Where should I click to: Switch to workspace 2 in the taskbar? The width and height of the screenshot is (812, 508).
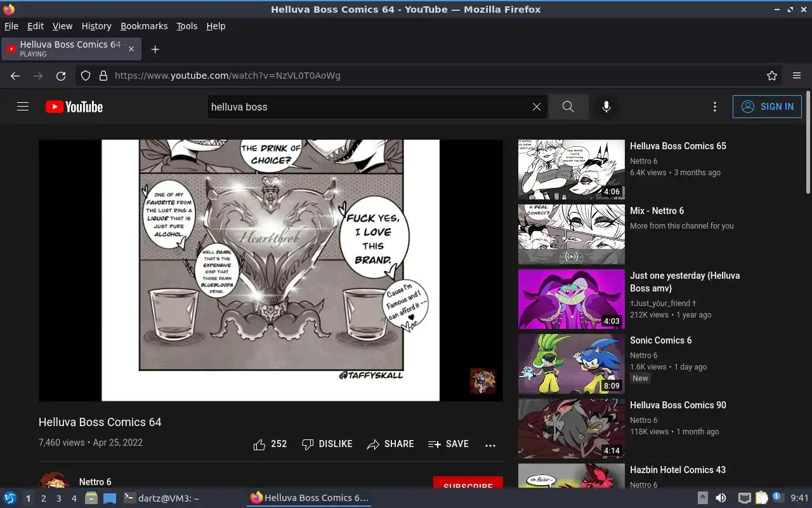pos(43,498)
